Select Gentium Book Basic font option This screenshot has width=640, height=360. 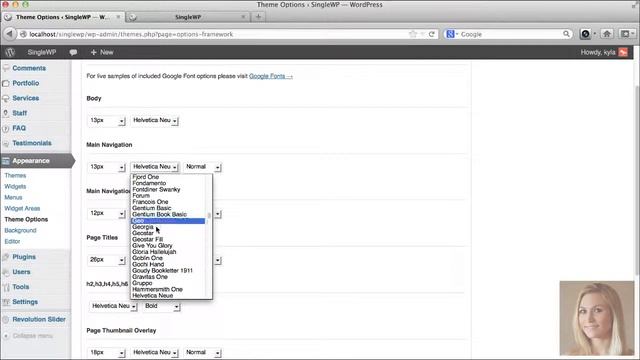coord(159,214)
